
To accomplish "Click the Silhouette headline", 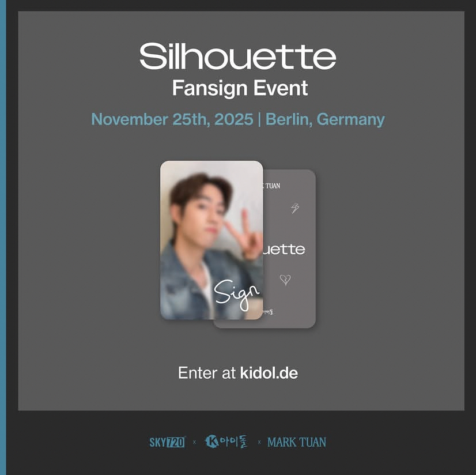I will (x=237, y=56).
